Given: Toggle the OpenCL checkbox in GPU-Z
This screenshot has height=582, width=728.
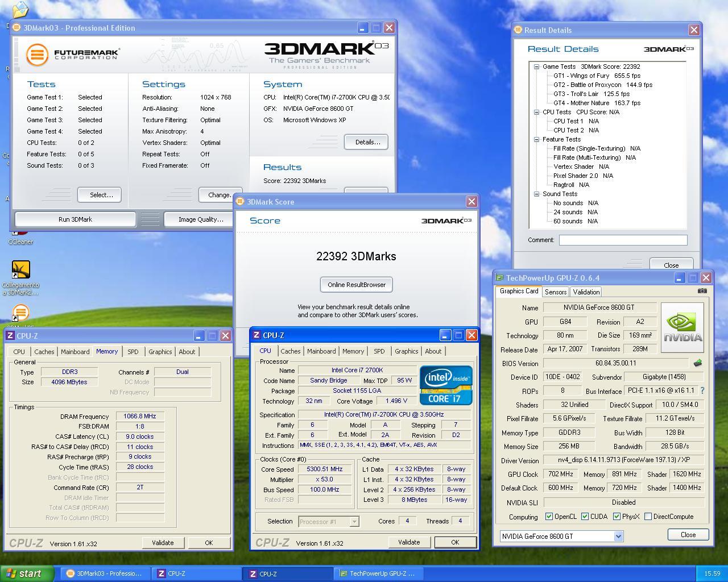Looking at the screenshot, I should click(549, 517).
